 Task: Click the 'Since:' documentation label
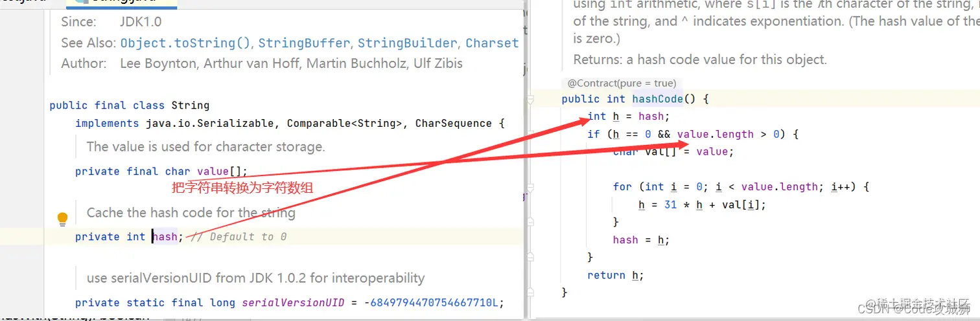tap(78, 22)
